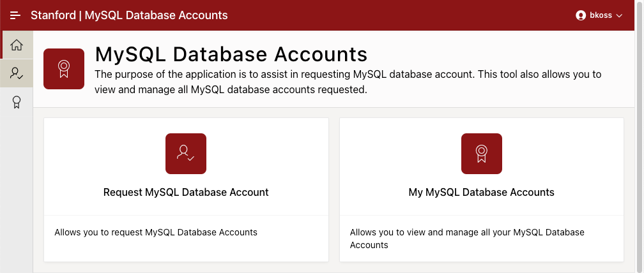The width and height of the screenshot is (644, 273).
Task: Click the red user-check icon on the Request card
Action: tap(186, 154)
